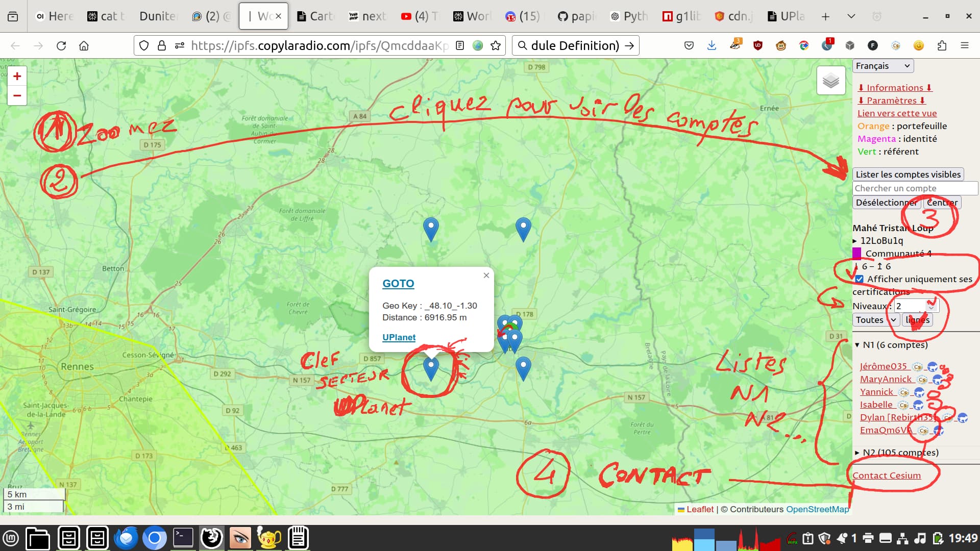This screenshot has width=980, height=551.
Task: Open the Cesium extension in browser toolbar
Action: pos(896,46)
